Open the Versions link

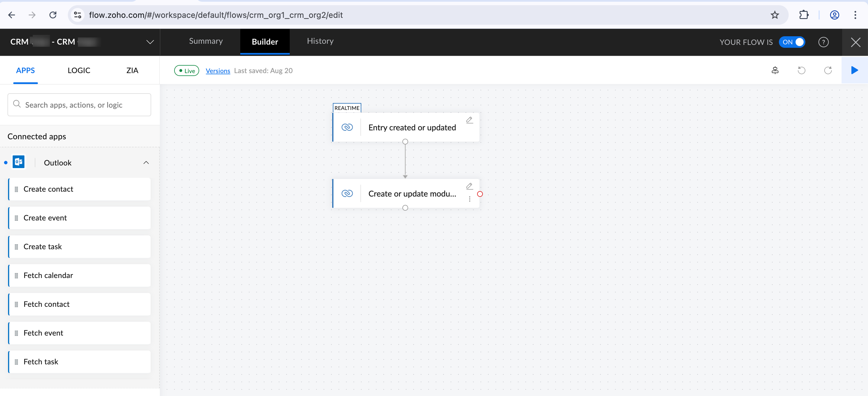pyautogui.click(x=218, y=71)
